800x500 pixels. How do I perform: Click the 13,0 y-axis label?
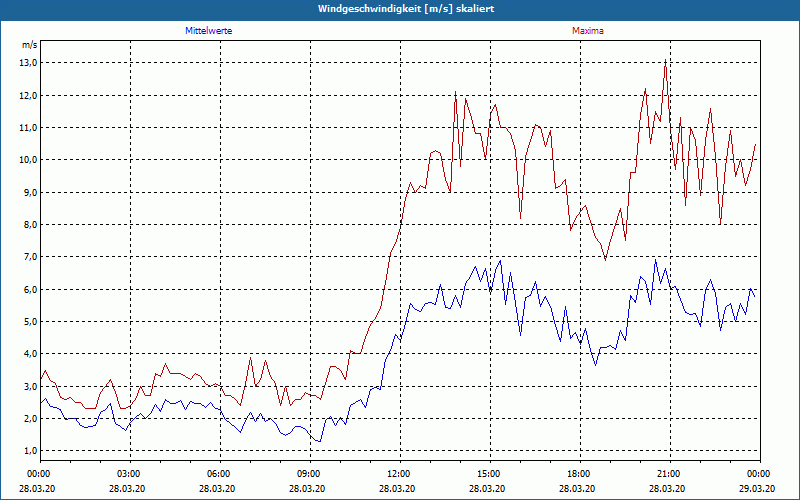point(29,63)
